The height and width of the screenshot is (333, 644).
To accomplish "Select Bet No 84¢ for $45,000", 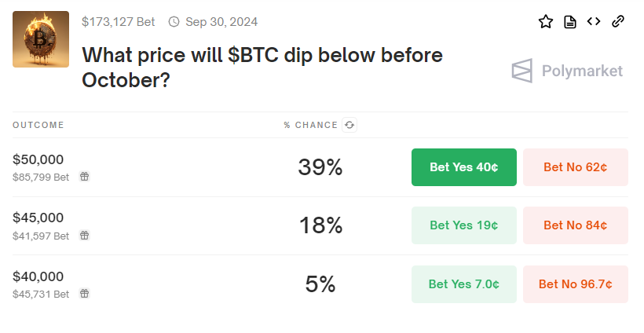I will pos(576,225).
